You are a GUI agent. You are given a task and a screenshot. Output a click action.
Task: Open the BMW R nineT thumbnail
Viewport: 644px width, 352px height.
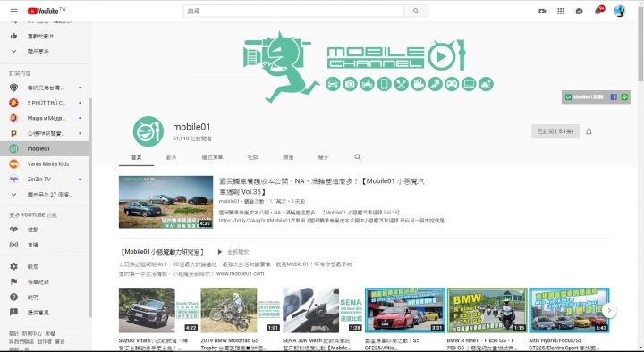coord(487,310)
